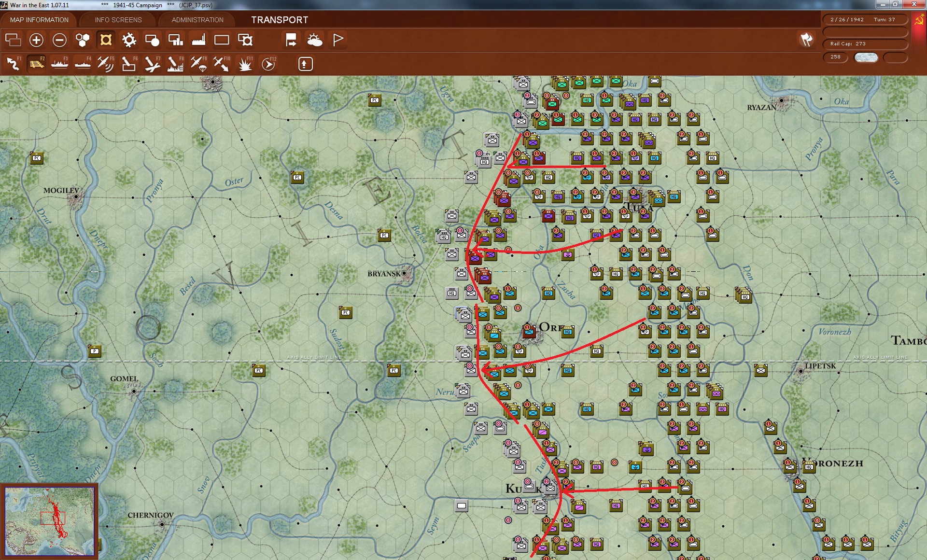This screenshot has width=927, height=560.
Task: Select the F3 naval transport mode icon
Action: [59, 64]
